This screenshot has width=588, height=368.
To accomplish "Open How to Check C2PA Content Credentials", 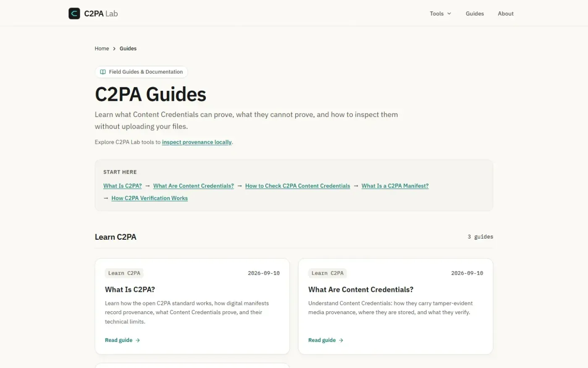I will point(298,186).
